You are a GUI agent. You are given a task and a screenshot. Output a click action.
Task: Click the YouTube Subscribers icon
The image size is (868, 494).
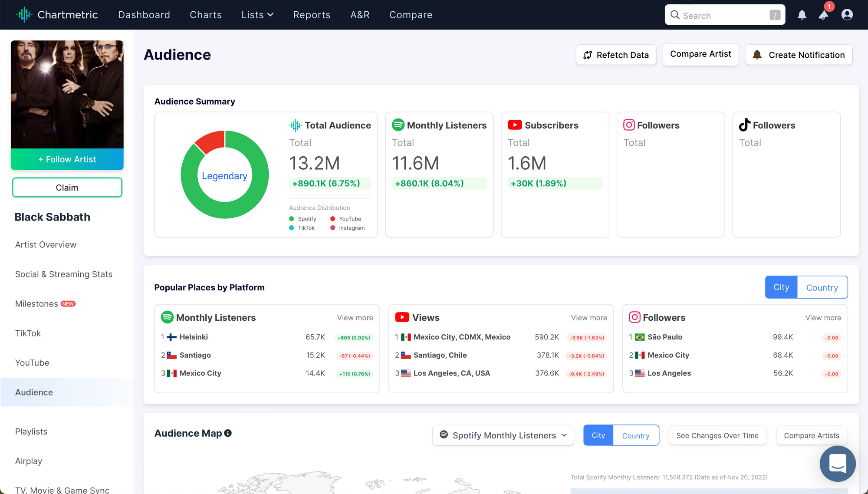coord(513,125)
